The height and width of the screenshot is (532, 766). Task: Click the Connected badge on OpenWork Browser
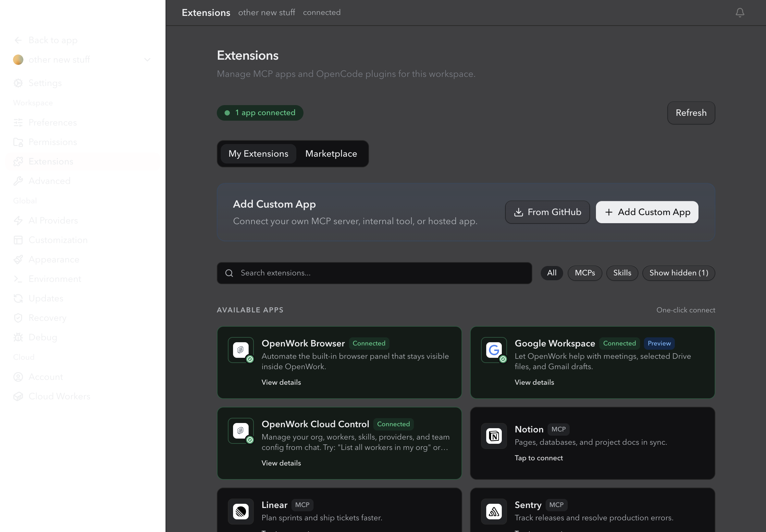pos(369,343)
